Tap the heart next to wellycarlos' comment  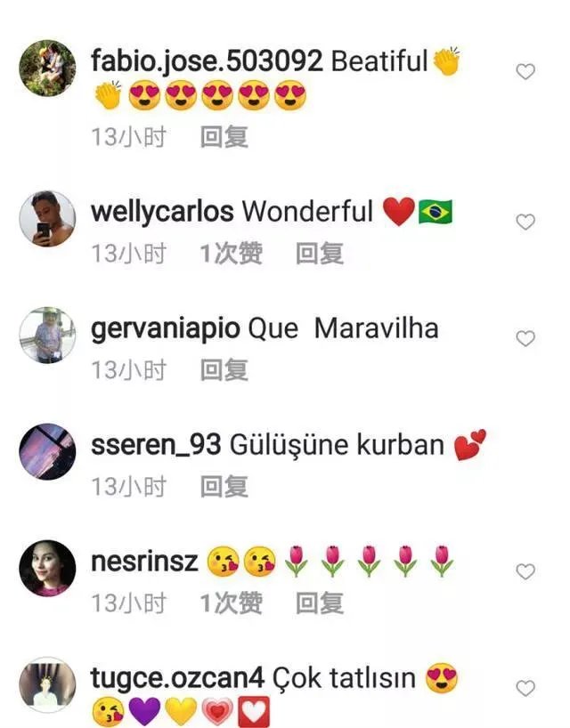tap(525, 222)
